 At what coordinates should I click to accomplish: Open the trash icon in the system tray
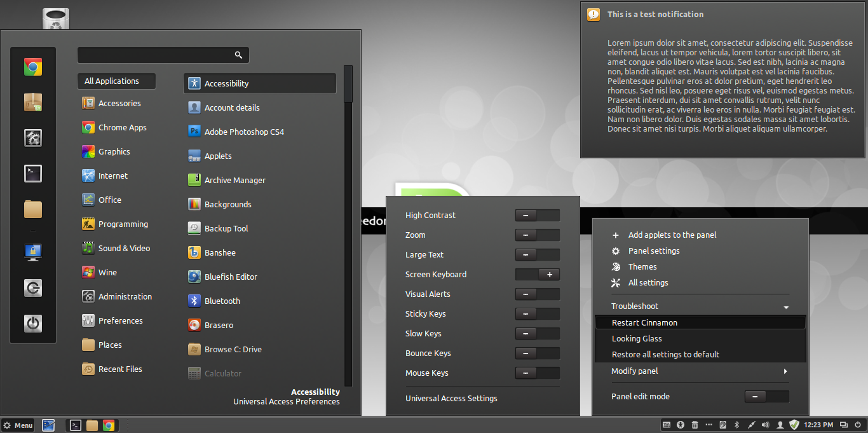coord(695,425)
